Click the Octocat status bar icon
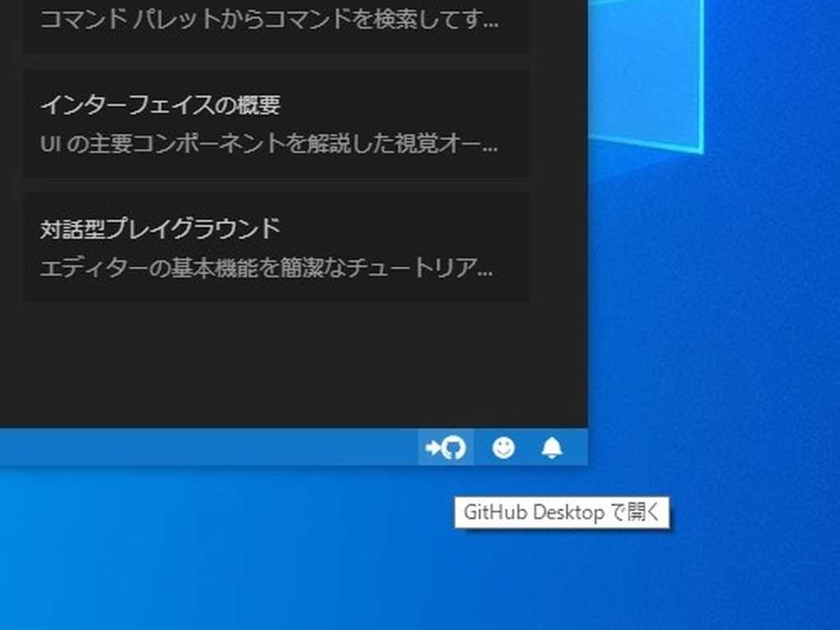 [453, 447]
